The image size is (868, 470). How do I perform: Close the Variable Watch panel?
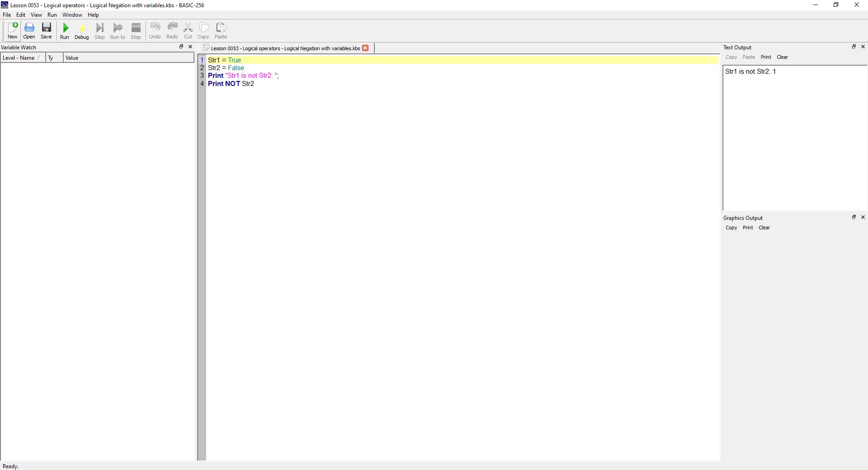190,47
